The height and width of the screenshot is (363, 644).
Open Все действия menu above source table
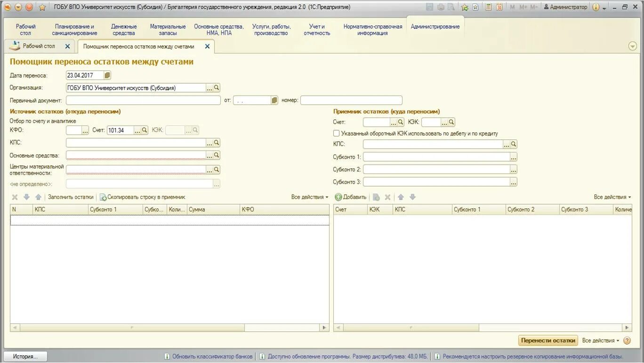click(x=310, y=197)
